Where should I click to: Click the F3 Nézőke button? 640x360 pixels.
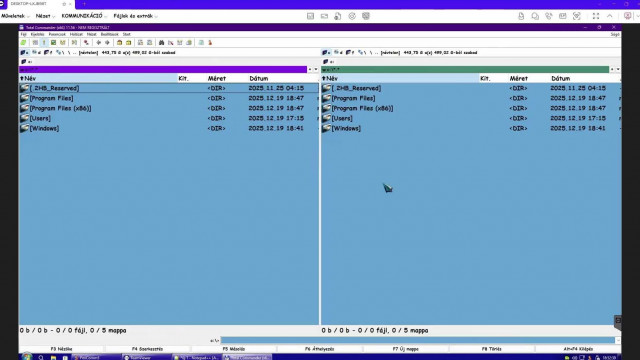pyautogui.click(x=62, y=349)
